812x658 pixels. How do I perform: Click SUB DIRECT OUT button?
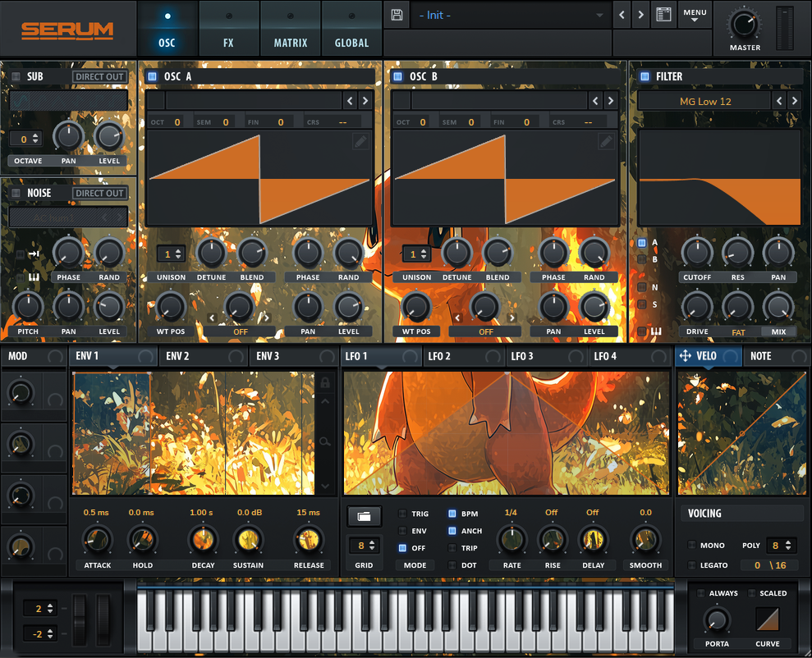pos(99,76)
